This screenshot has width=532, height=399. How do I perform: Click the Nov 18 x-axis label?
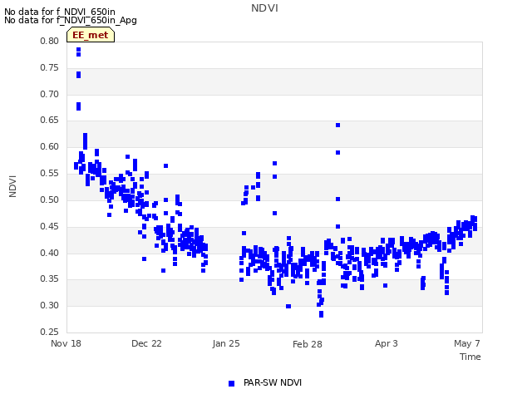66,343
